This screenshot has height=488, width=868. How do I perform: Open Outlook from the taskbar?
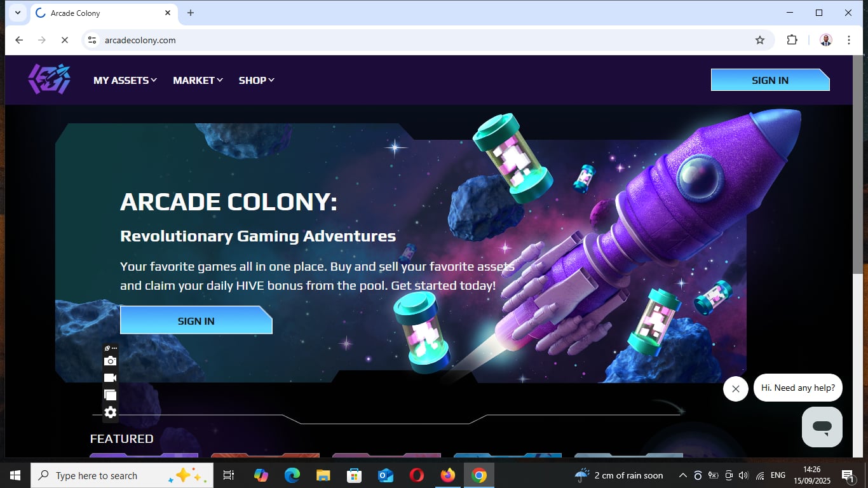click(386, 475)
